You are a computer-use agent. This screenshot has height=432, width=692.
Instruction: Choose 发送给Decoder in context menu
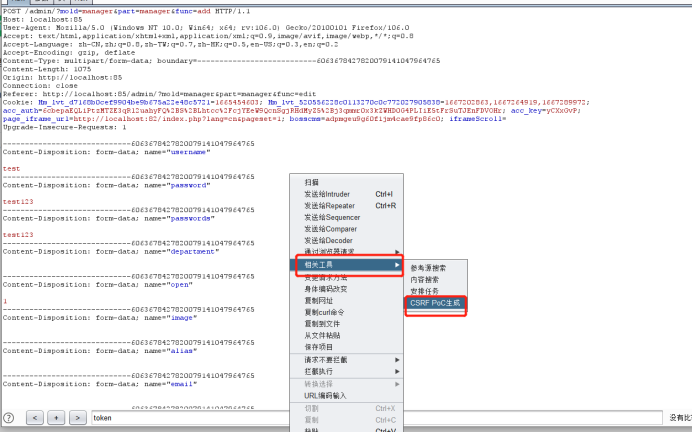(x=346, y=240)
